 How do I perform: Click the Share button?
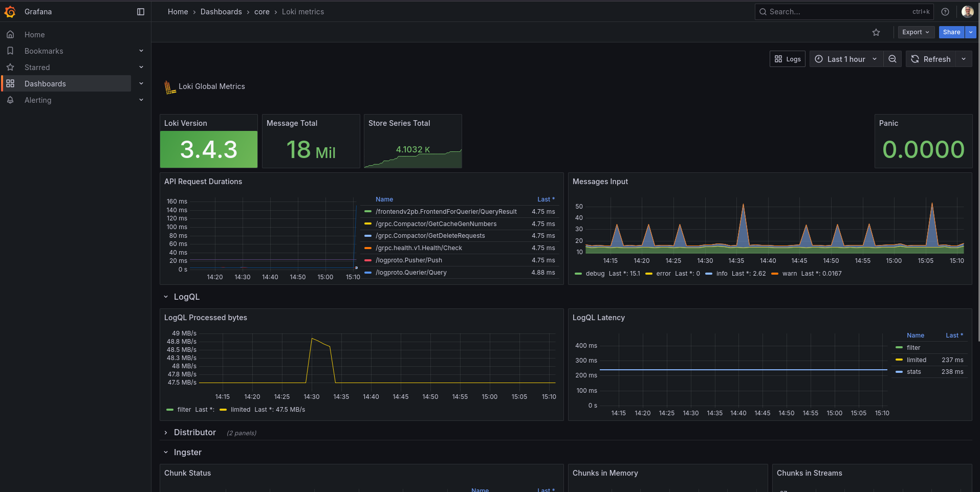click(x=952, y=32)
